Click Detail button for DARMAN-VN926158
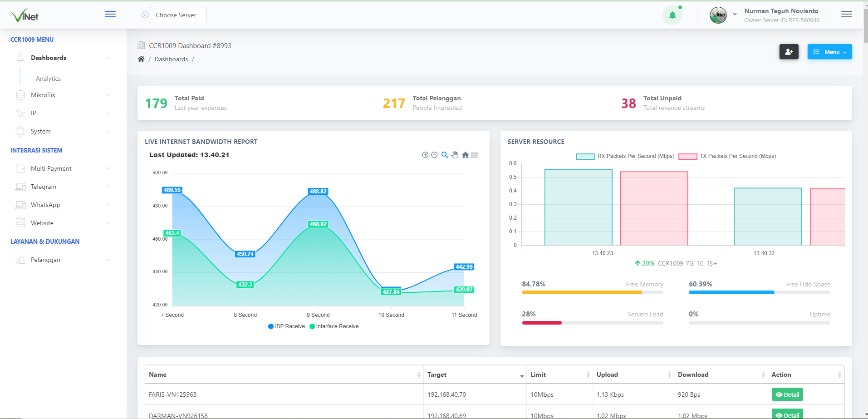The width and height of the screenshot is (868, 419). tap(787, 415)
